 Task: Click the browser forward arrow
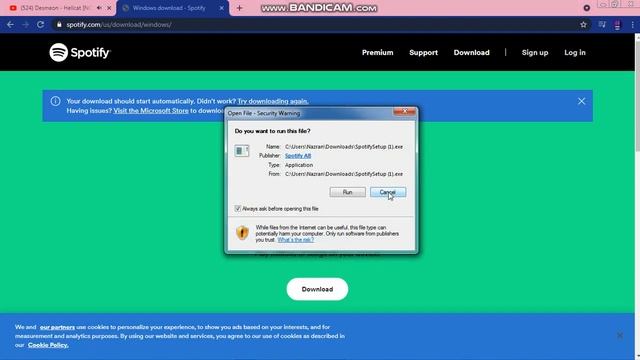coord(25,24)
